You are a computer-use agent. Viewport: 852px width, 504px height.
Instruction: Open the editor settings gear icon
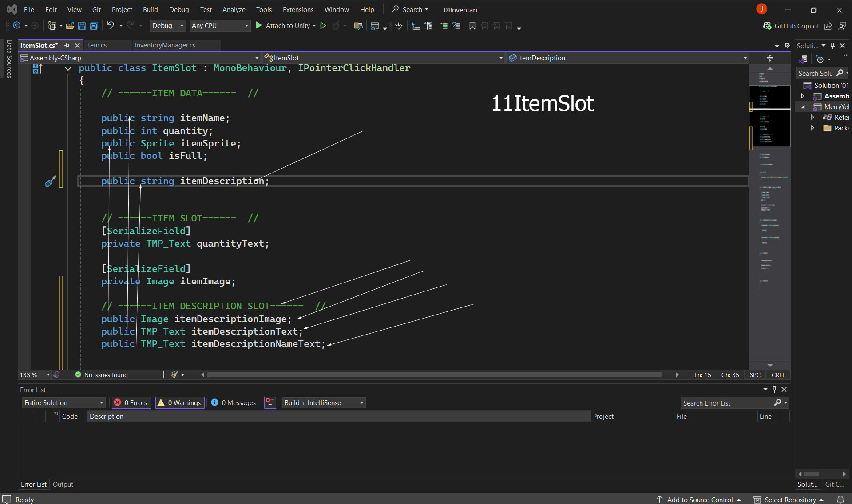pos(787,45)
